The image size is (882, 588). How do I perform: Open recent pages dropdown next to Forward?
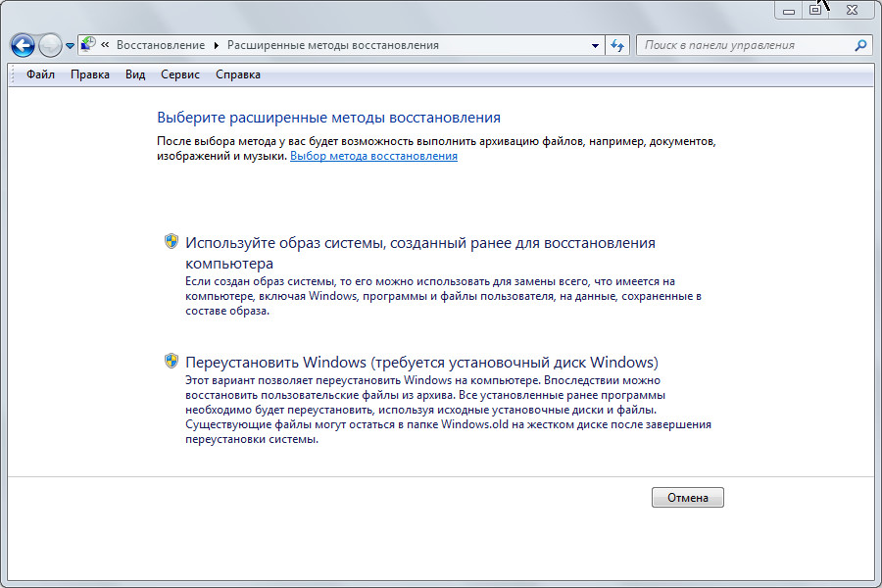point(70,46)
